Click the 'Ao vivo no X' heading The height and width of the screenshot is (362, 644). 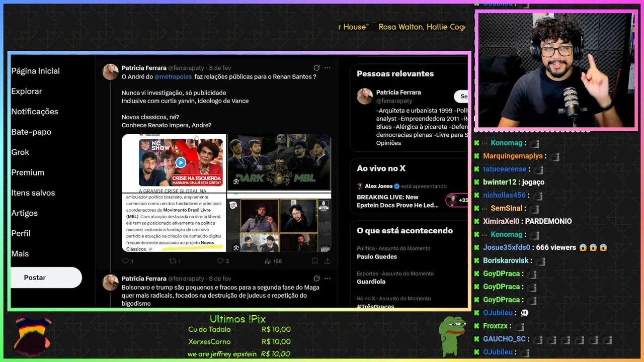coord(381,168)
